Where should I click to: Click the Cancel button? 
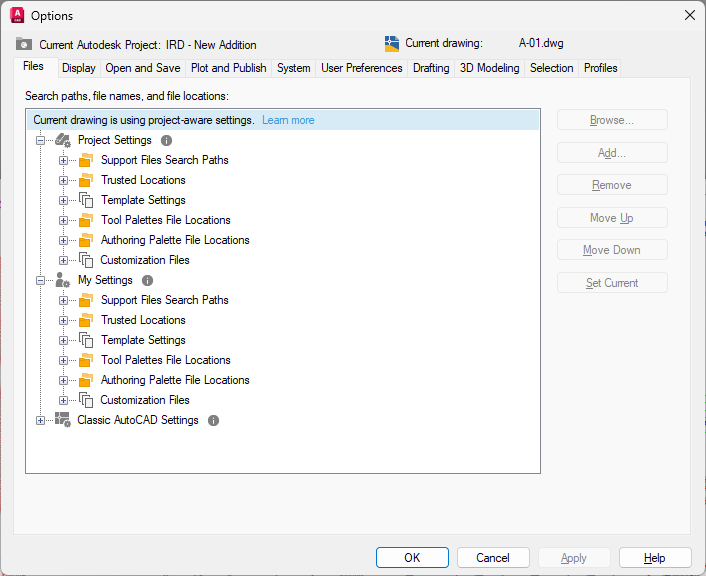(x=493, y=558)
